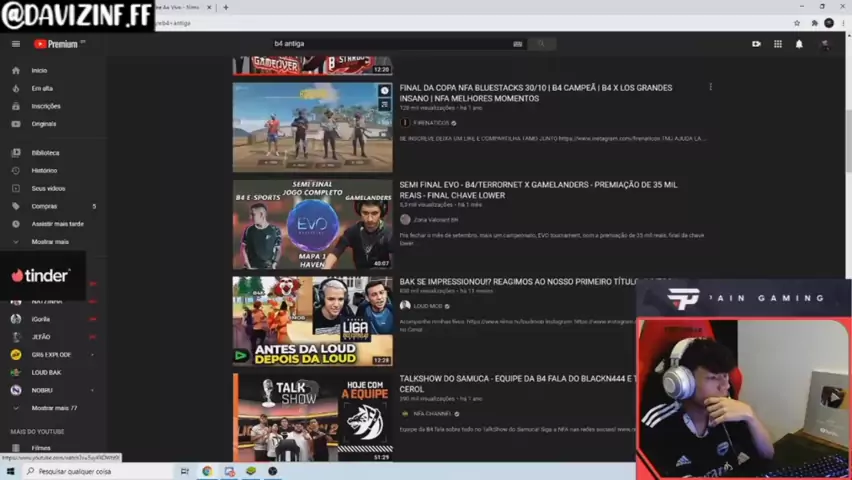Open LOUD MOB channel name link
Image resolution: width=852 pixels, height=480 pixels.
click(x=428, y=306)
